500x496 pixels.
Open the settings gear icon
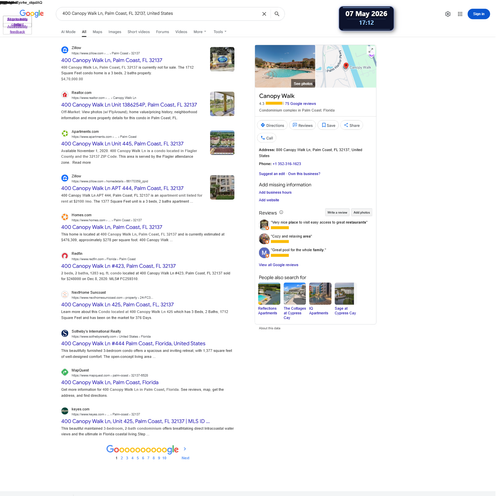tap(448, 14)
